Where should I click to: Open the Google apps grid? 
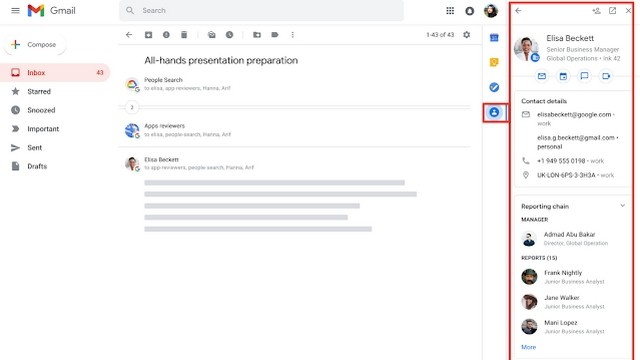coord(450,11)
